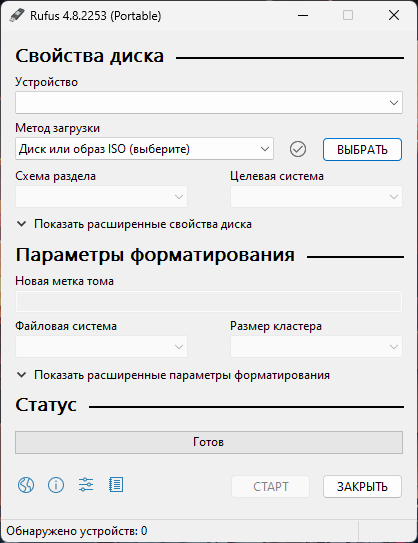The height and width of the screenshot is (543, 418).
Task: Open language selection globe icon
Action: point(26,485)
